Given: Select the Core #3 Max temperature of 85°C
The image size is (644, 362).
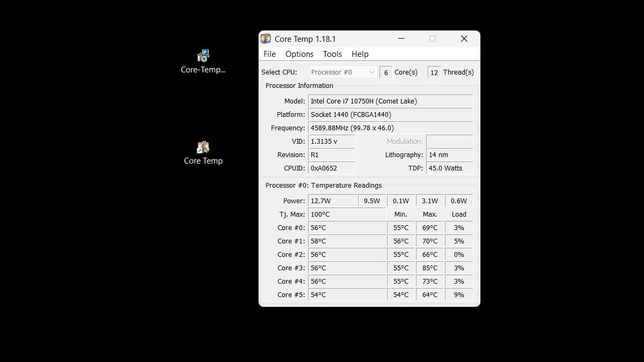Looking at the screenshot, I should point(430,268).
